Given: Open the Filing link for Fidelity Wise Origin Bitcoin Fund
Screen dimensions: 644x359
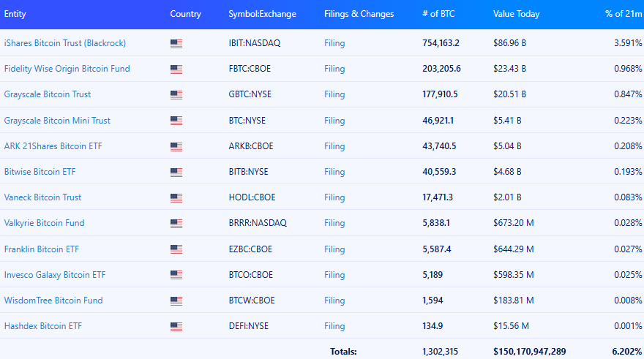Looking at the screenshot, I should click(x=334, y=69).
